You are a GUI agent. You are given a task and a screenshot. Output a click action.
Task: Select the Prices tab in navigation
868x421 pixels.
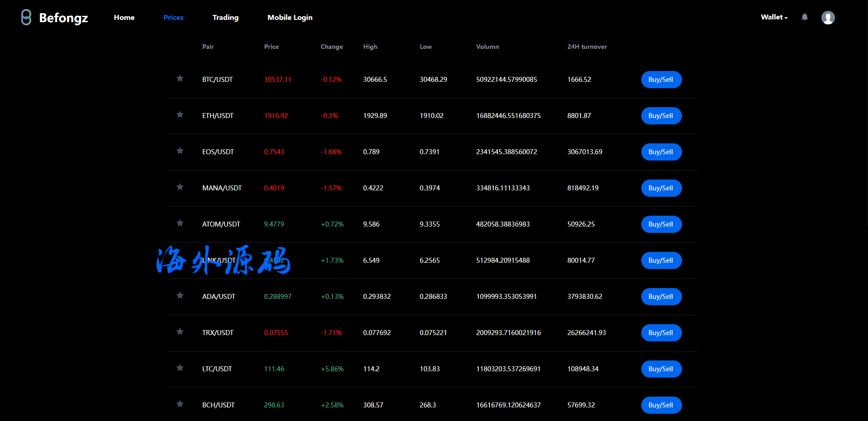[x=173, y=18]
